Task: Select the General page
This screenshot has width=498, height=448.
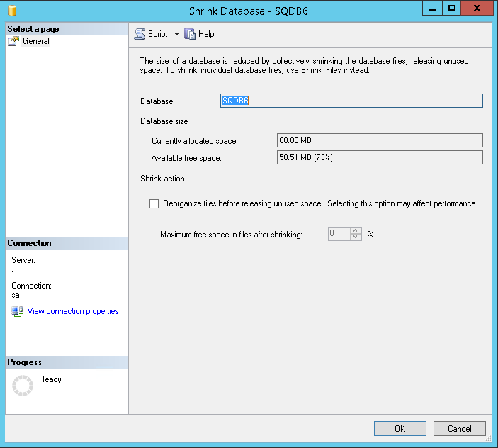Action: pos(35,41)
